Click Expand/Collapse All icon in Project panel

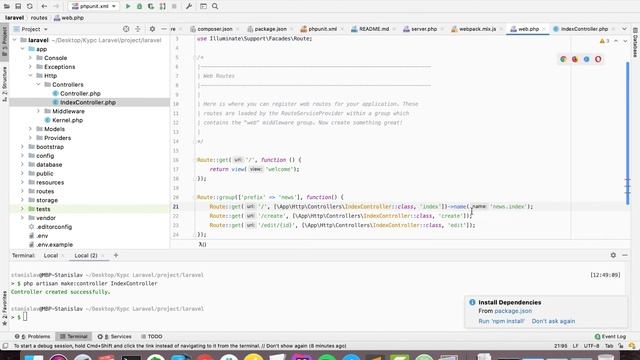coord(138,29)
